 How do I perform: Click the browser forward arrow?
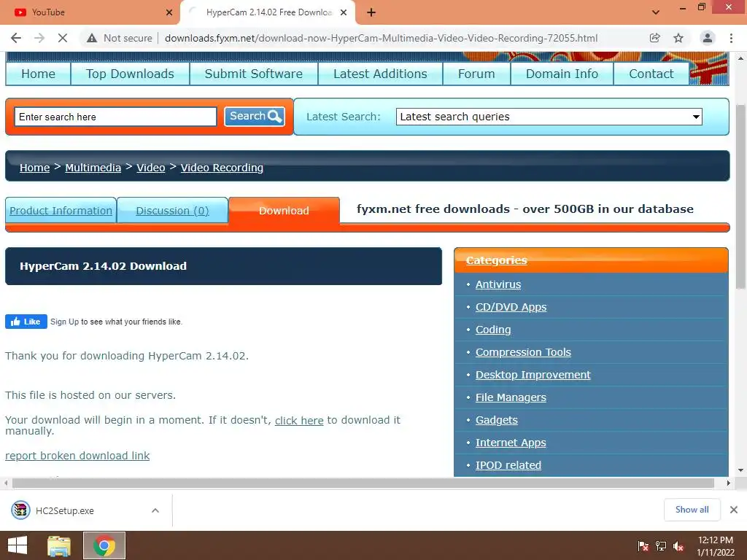[39, 38]
